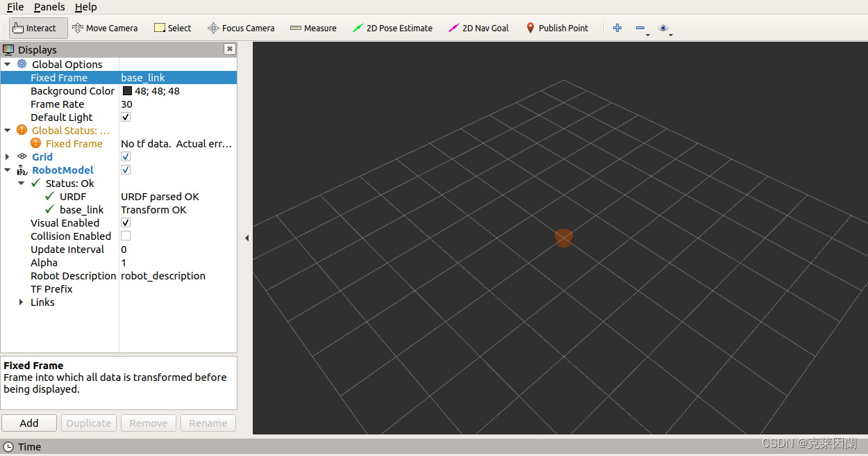The height and width of the screenshot is (456, 868).
Task: Edit the Frame Rate value 30
Action: 178,104
